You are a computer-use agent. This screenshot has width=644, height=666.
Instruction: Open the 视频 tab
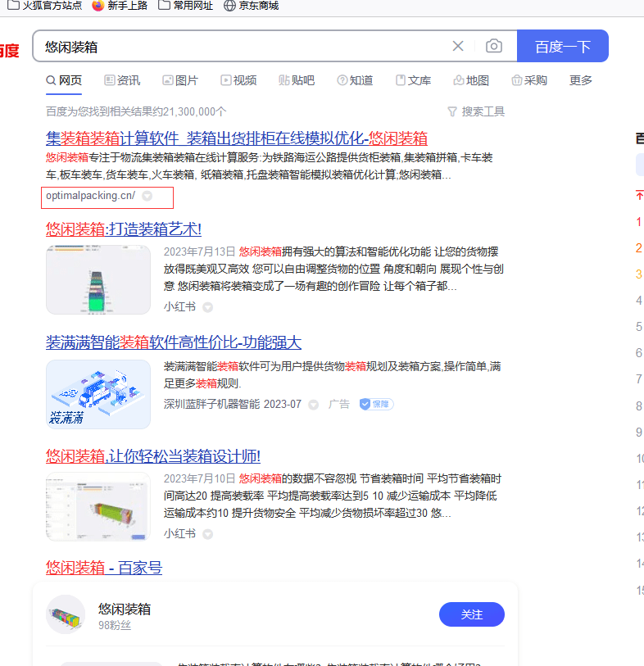(238, 80)
